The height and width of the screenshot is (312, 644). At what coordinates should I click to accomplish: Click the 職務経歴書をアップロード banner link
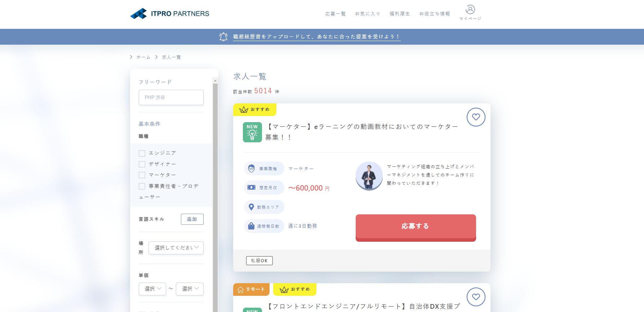(x=316, y=37)
